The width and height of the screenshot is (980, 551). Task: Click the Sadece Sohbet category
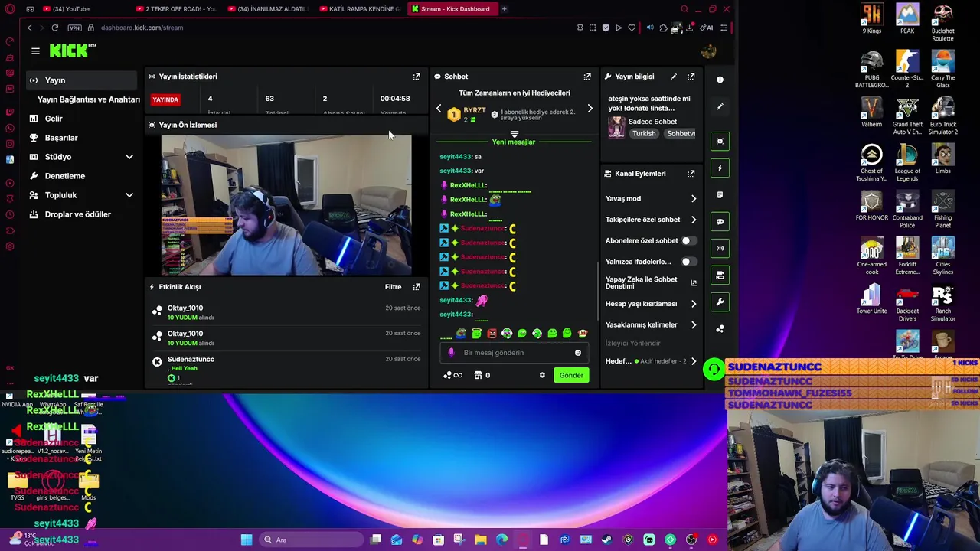(x=652, y=122)
